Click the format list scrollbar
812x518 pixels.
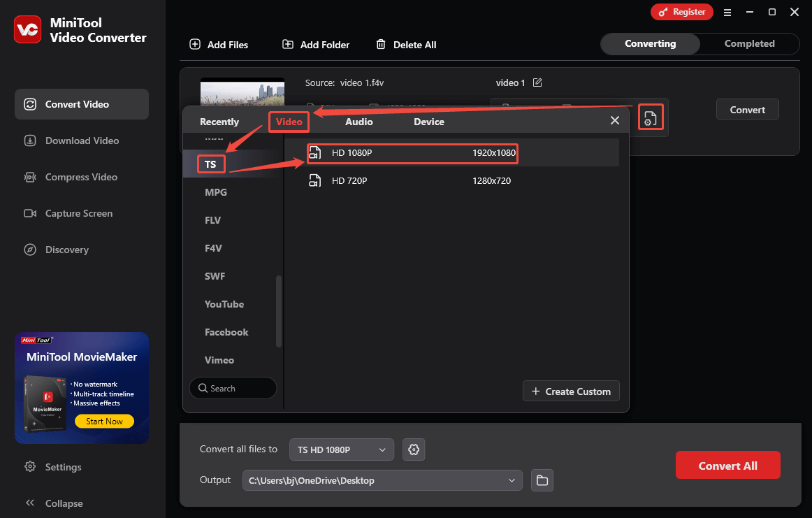279,311
